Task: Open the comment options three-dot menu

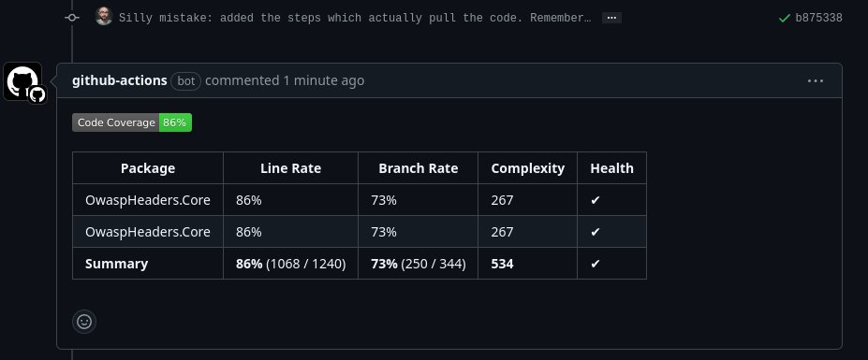Action: tap(815, 80)
